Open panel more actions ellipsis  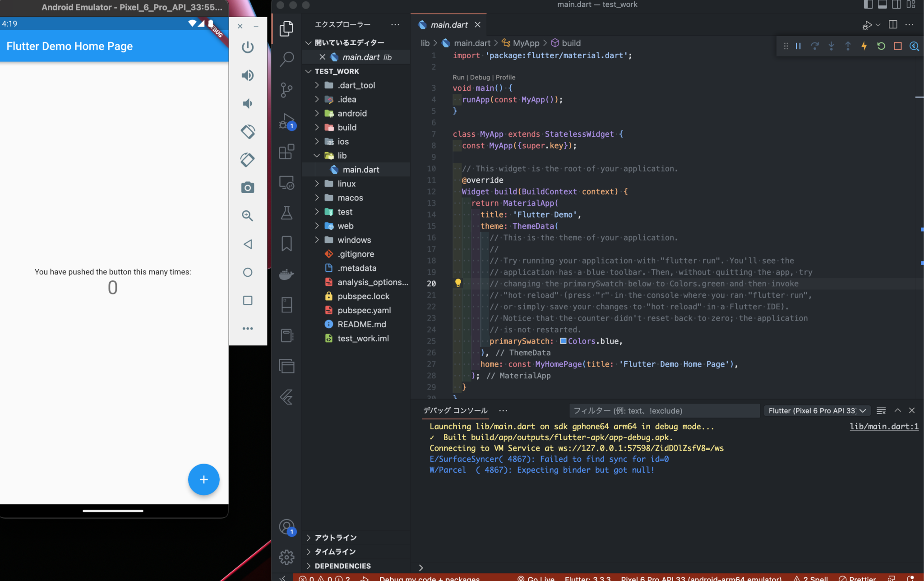[x=503, y=410]
